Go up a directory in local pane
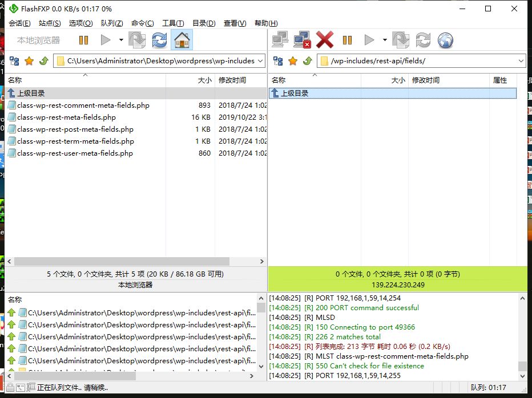The width and height of the screenshot is (532, 398). (44, 61)
